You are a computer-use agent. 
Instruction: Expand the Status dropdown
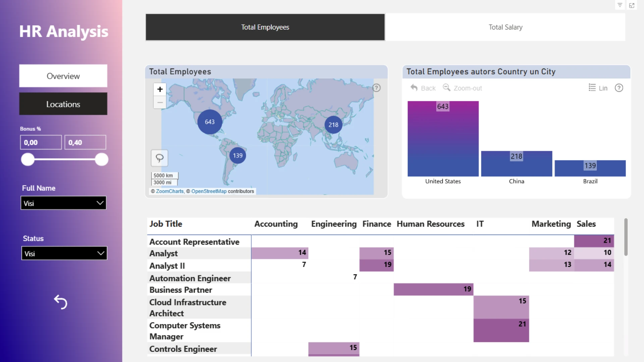tap(64, 253)
